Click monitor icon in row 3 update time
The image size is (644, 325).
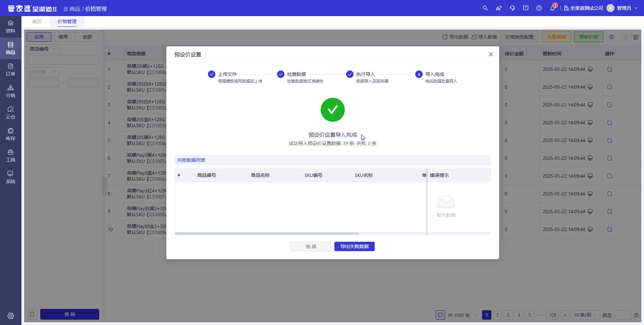tap(590, 105)
